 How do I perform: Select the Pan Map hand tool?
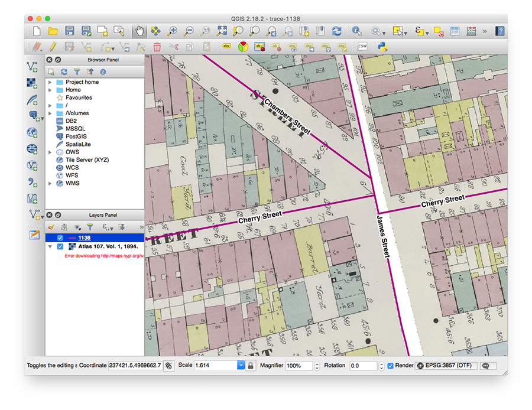(x=139, y=31)
